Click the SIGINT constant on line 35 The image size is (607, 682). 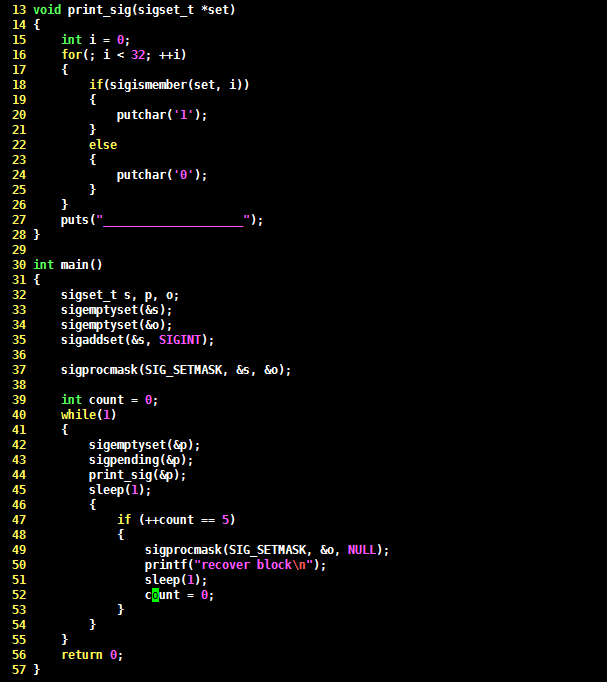pos(180,340)
